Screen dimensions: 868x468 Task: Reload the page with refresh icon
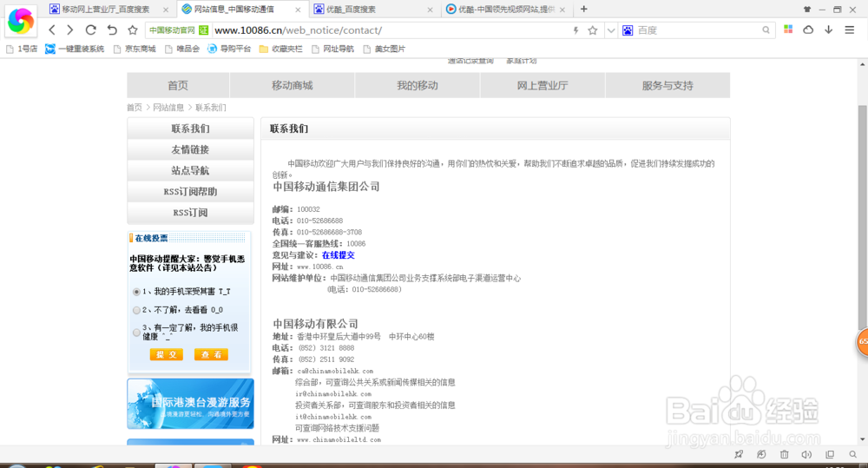click(91, 30)
